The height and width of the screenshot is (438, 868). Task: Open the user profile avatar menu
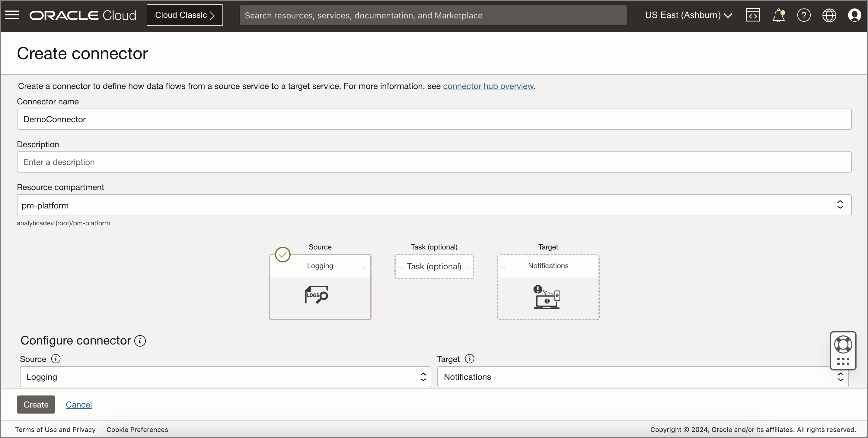tap(854, 15)
